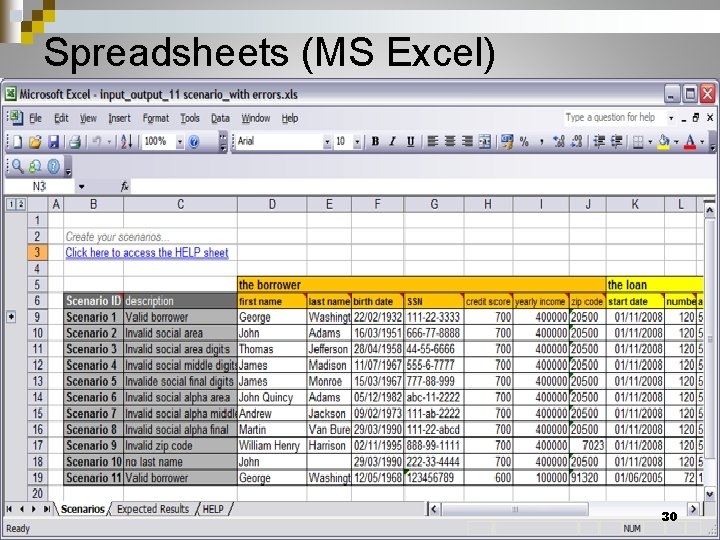Open the help question box dropdown
Screen dimensions: 720x540
[671, 118]
